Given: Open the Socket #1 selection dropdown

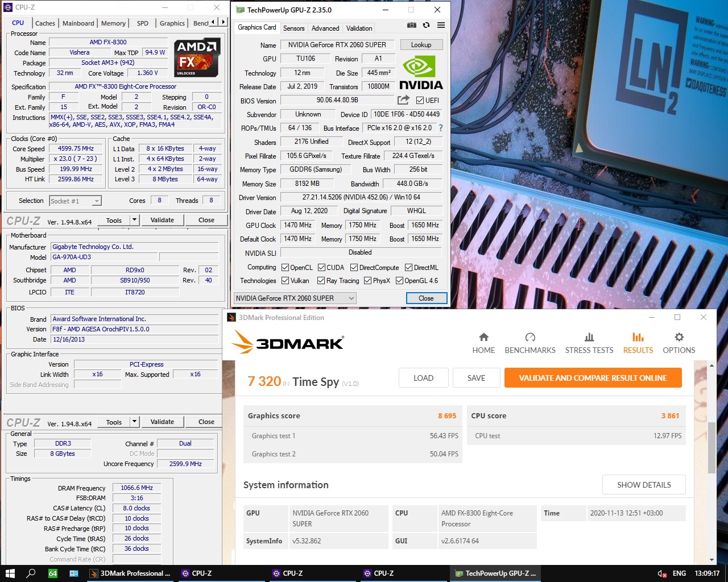Looking at the screenshot, I should click(75, 201).
